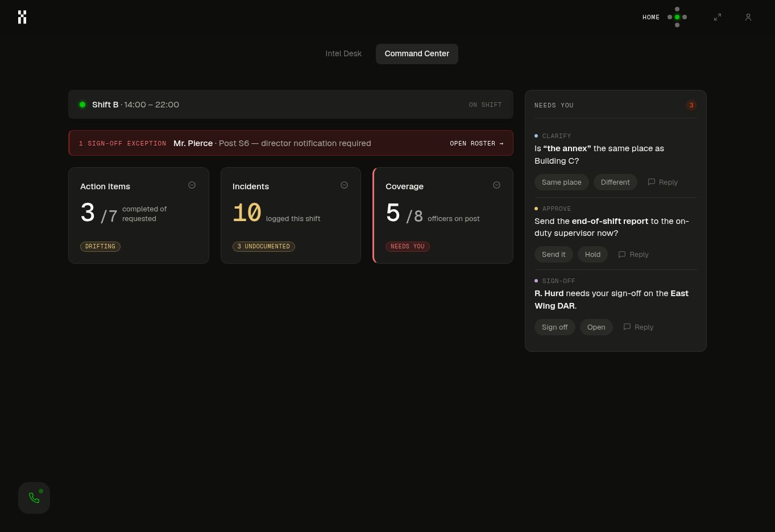Click the annex Building C question text
The width and height of the screenshot is (775, 532).
599,155
